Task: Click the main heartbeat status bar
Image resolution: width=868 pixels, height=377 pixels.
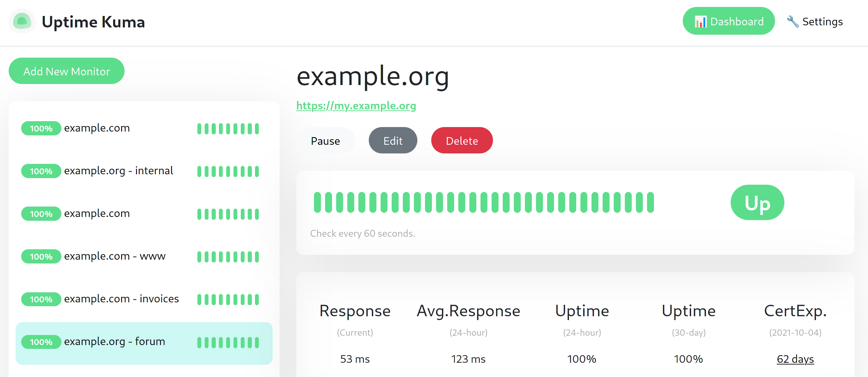Action: [x=484, y=202]
